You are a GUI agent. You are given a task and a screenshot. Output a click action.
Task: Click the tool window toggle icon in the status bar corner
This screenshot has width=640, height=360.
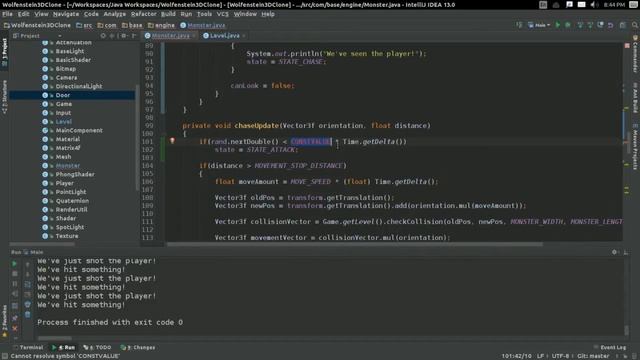5,356
